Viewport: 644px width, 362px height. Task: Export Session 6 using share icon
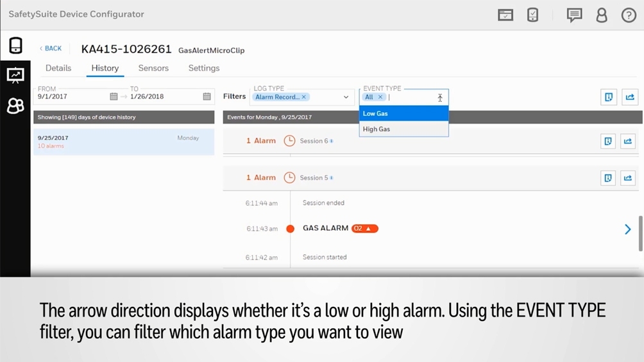pos(628,141)
